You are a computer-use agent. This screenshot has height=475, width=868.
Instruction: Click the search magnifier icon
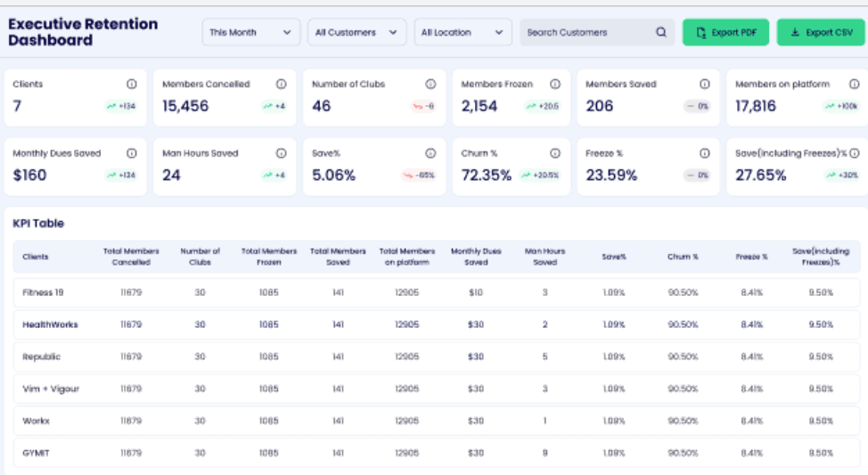(x=661, y=33)
